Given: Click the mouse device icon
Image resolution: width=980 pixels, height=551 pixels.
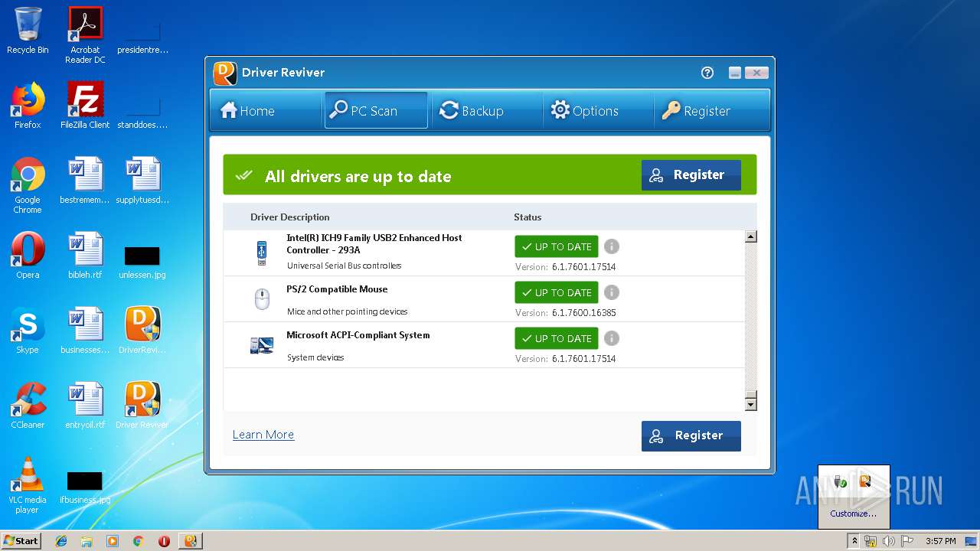Looking at the screenshot, I should 262,299.
